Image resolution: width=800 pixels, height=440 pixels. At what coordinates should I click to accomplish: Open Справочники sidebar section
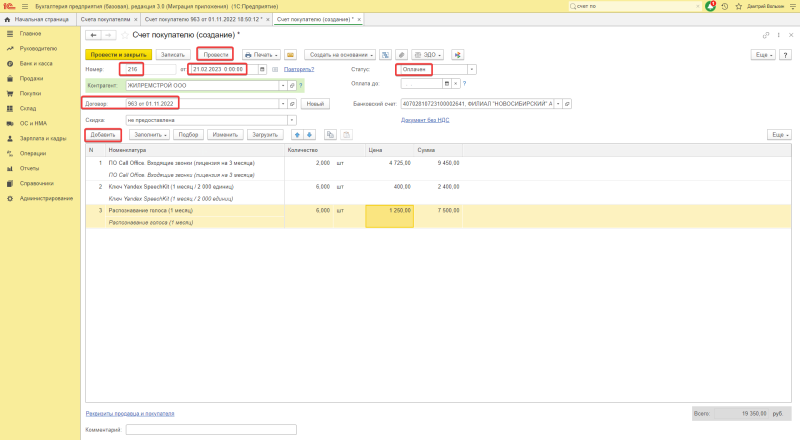(36, 183)
